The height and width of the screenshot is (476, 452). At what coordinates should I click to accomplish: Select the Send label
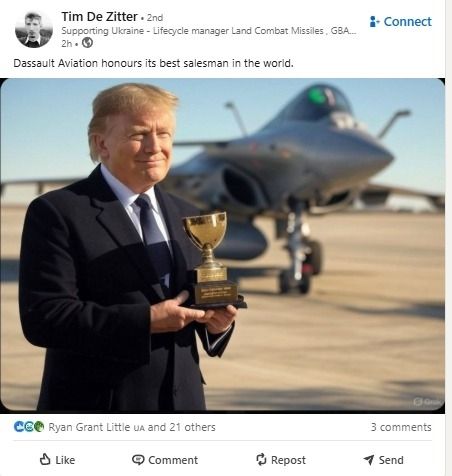pos(391,460)
